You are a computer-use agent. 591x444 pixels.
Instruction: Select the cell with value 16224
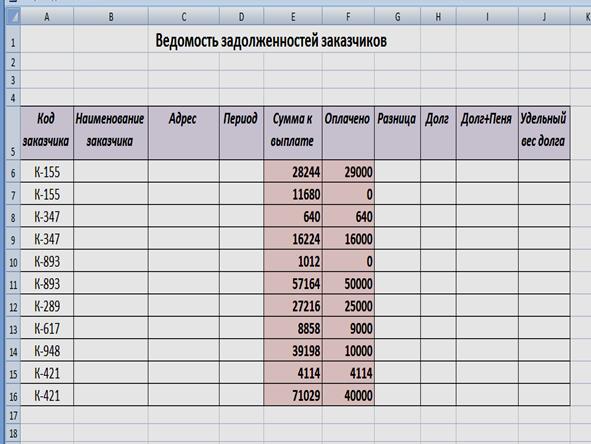tap(293, 239)
